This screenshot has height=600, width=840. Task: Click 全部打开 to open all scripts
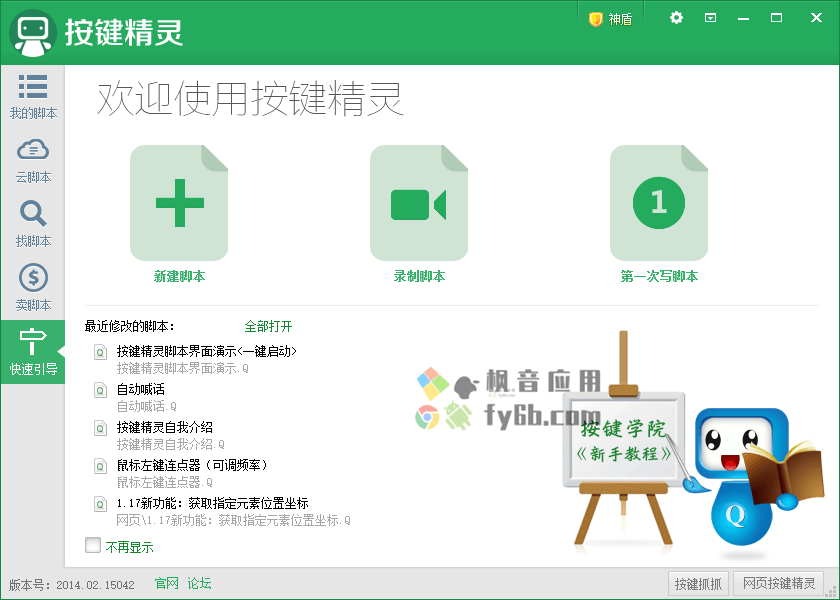tap(268, 326)
